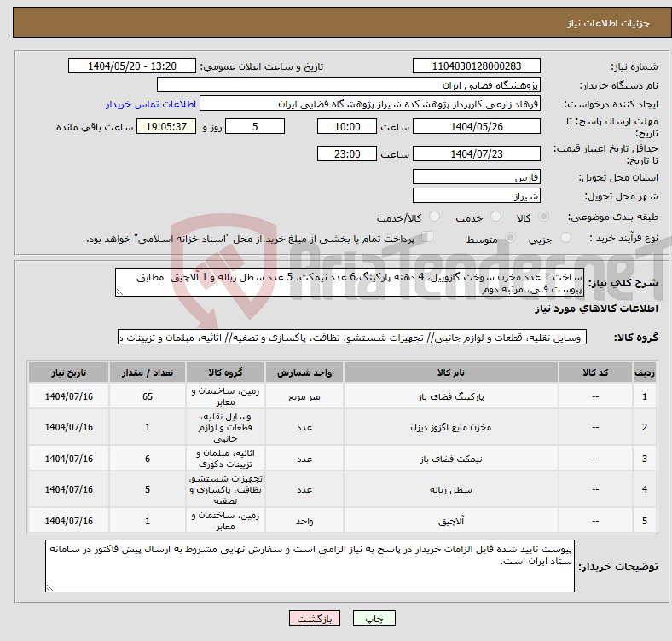
Task: Click the مخزن مایع اگزوز دیزل cell
Action: pos(451,427)
